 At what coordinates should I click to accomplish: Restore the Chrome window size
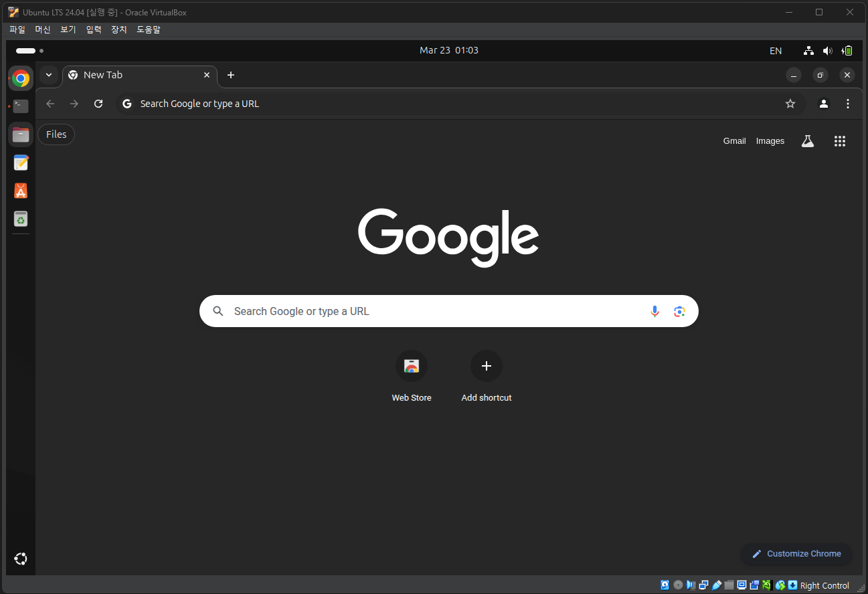tap(820, 75)
